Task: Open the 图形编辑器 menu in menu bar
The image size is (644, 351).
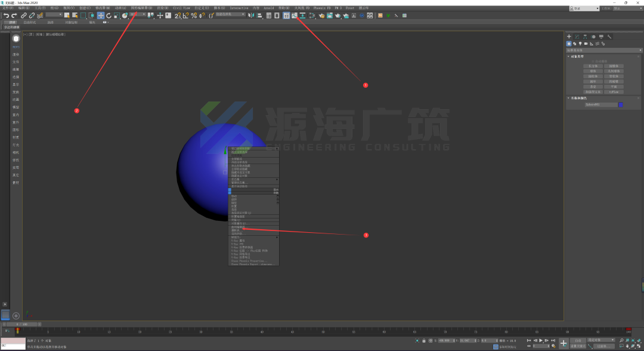Action: [141, 8]
